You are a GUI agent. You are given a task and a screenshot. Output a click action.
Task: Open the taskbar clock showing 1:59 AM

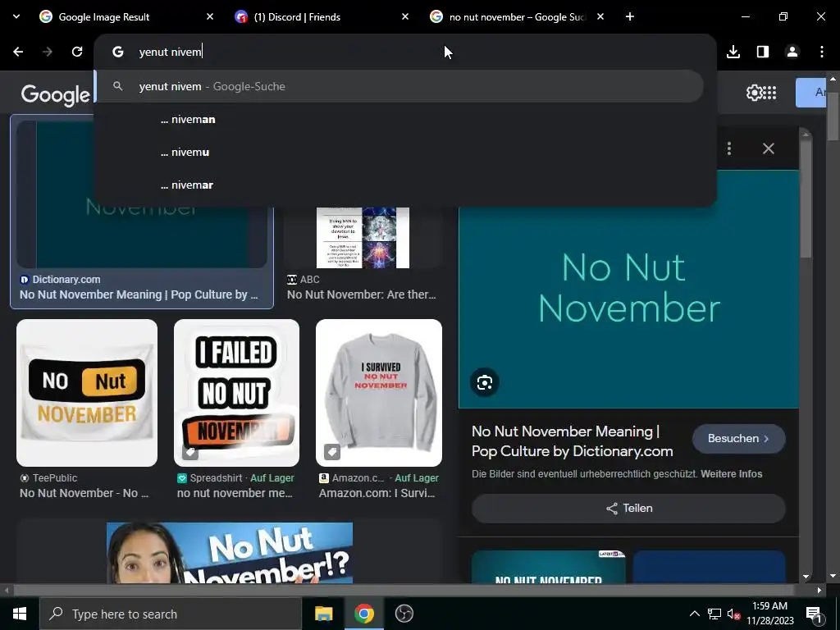(769, 614)
